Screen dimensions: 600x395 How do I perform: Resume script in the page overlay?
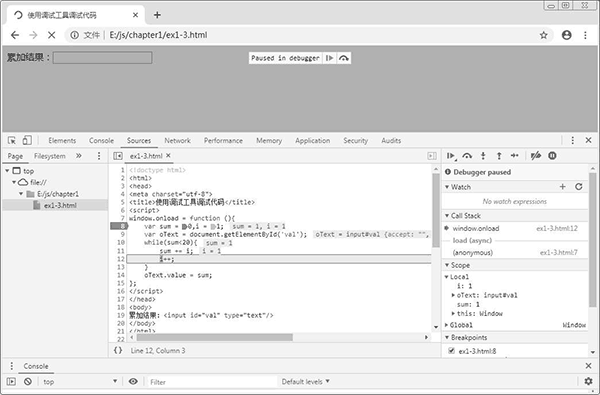[x=329, y=58]
